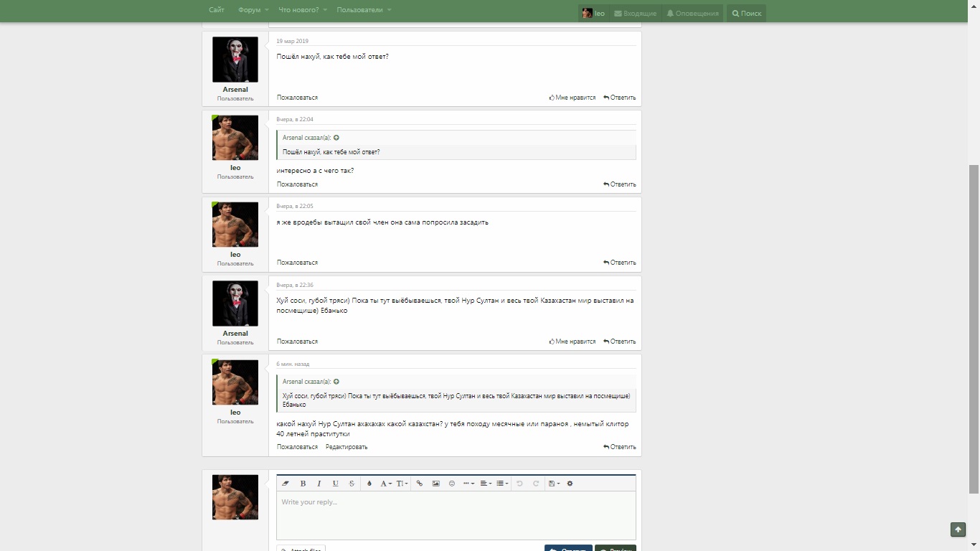Expand quote icon in 22:04 post
980x551 pixels.
tap(336, 138)
